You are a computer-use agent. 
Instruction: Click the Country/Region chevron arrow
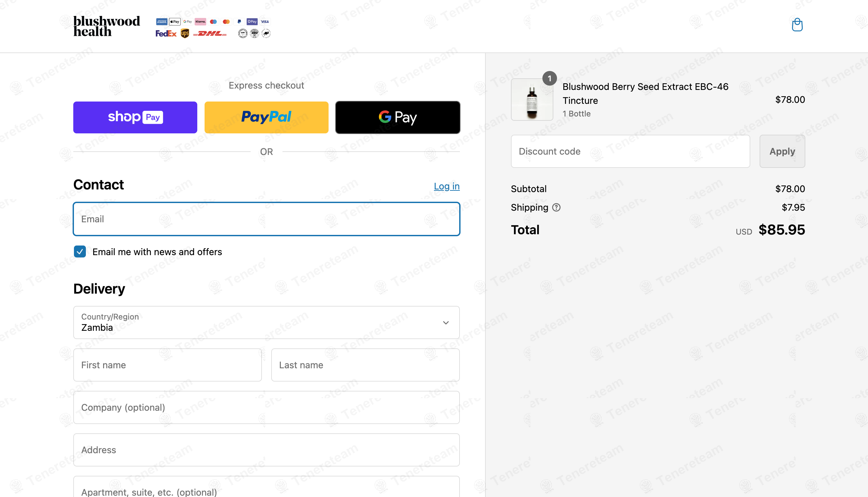pyautogui.click(x=446, y=322)
